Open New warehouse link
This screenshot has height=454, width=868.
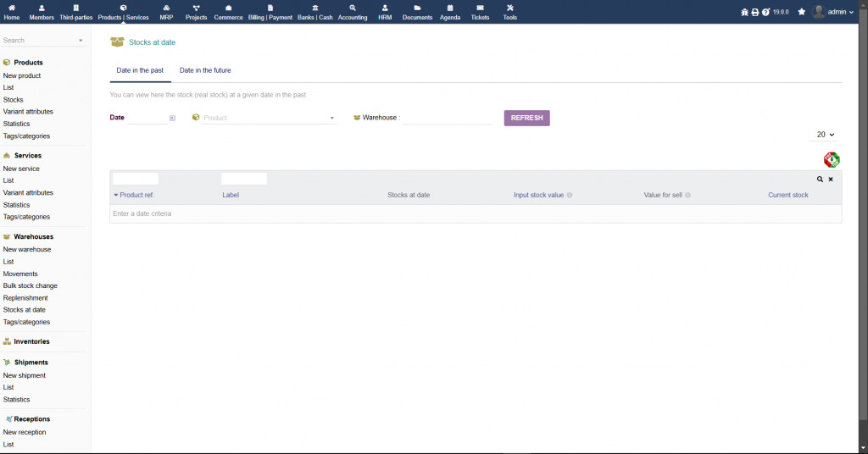27,249
